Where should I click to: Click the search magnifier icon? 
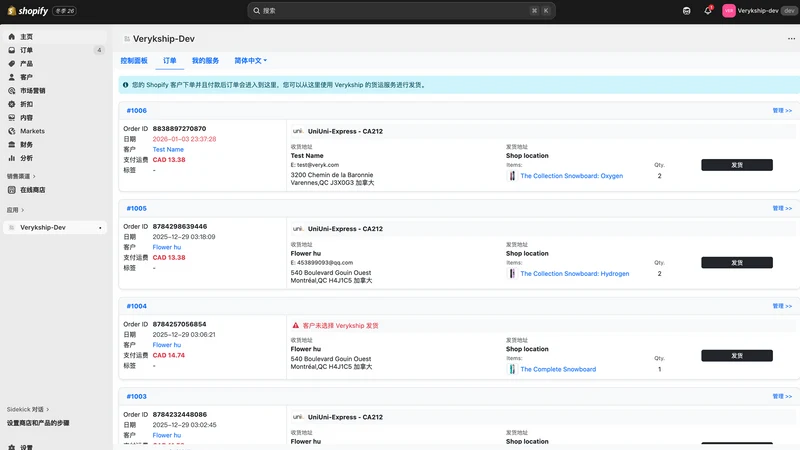click(257, 11)
